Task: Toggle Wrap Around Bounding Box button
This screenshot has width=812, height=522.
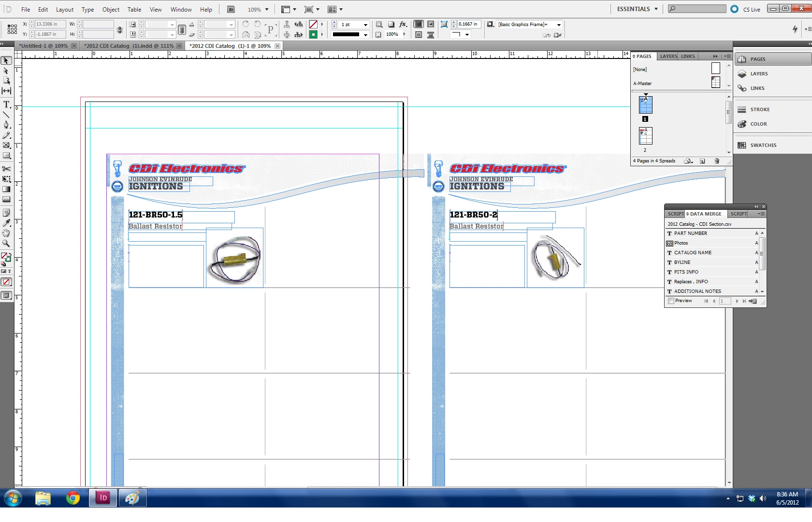Action: (430, 24)
